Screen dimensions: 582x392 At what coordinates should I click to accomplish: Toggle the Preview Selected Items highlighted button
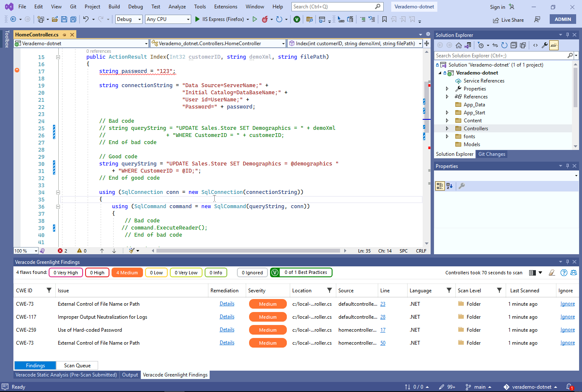tap(554, 45)
